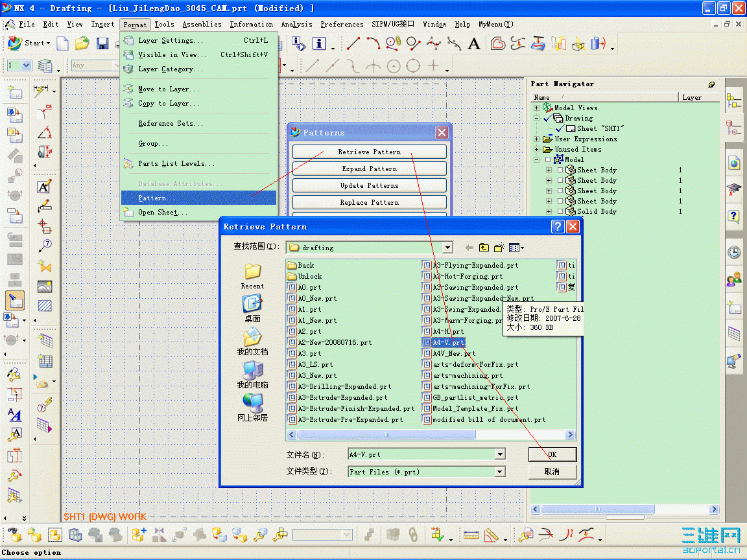Click the 网上邻居 network shortcut

tap(252, 408)
